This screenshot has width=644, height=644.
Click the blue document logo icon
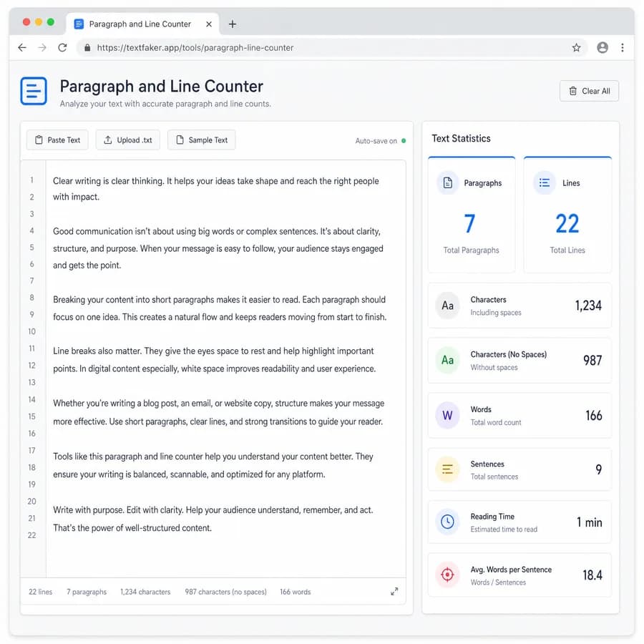(x=34, y=91)
